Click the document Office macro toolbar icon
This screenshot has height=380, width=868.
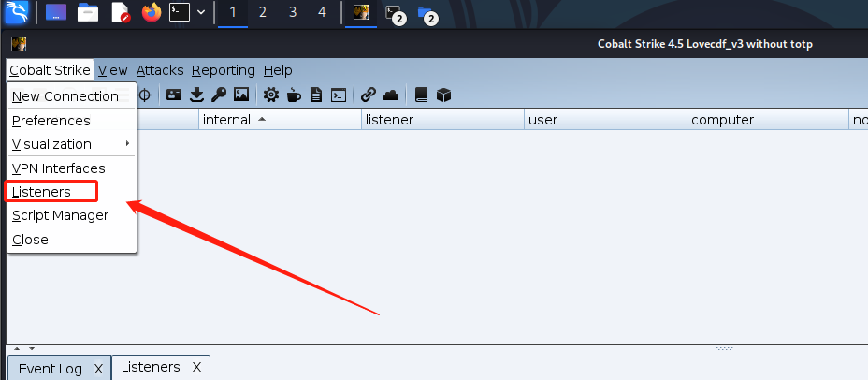tap(316, 95)
